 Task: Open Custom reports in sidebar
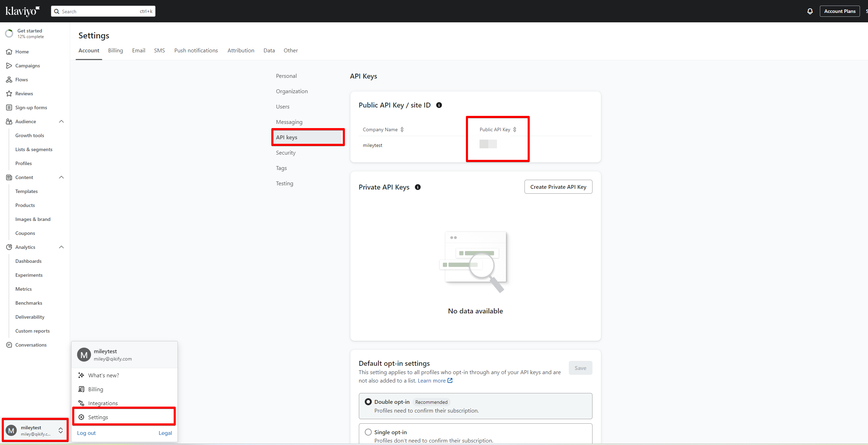32,331
